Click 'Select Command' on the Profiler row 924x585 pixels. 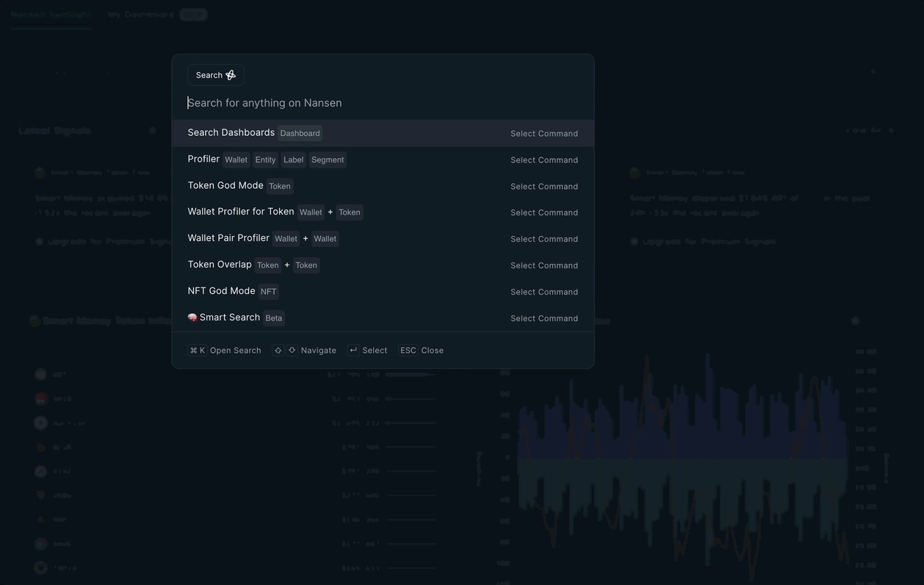(x=544, y=160)
